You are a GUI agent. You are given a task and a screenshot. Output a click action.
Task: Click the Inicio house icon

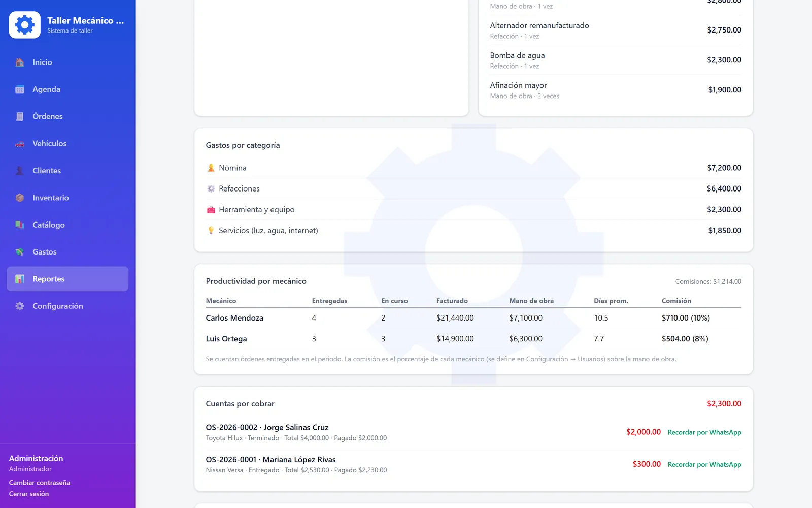(20, 62)
